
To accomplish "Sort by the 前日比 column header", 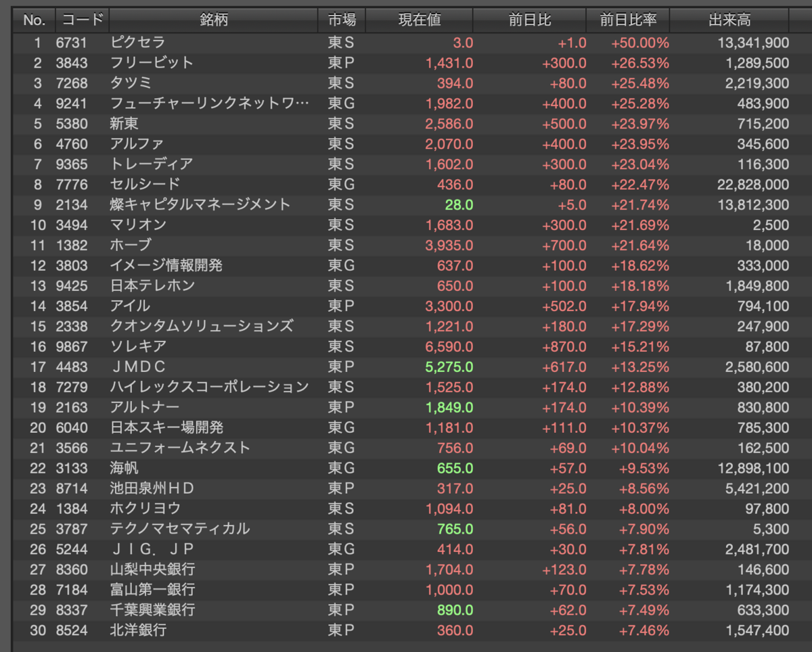I will coord(531,20).
